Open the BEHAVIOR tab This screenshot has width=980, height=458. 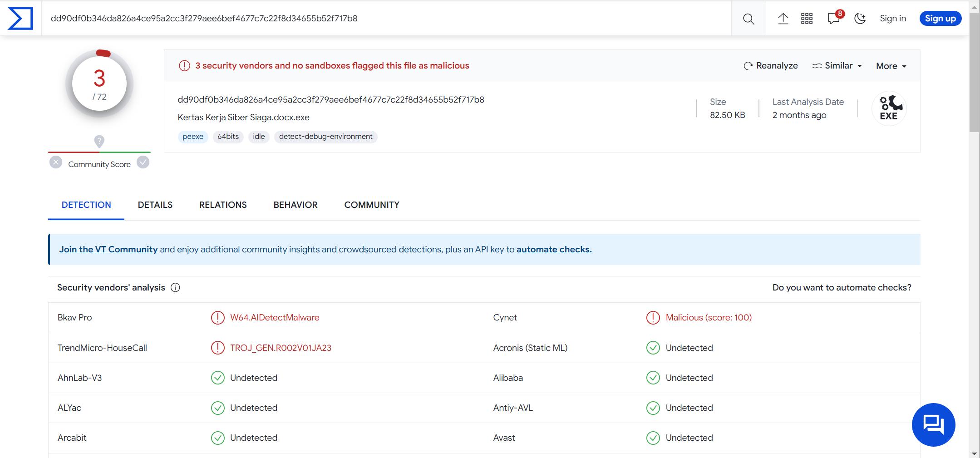295,205
